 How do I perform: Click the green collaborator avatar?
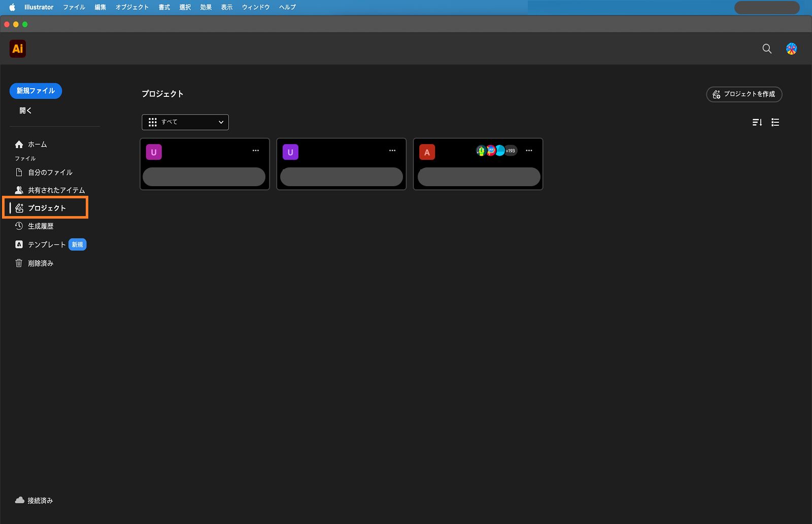point(481,151)
